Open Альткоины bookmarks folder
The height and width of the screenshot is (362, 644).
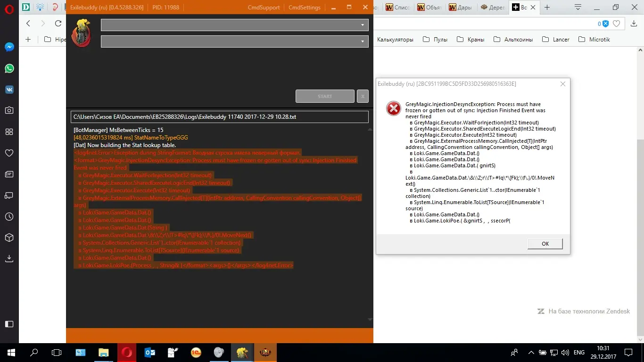point(513,40)
